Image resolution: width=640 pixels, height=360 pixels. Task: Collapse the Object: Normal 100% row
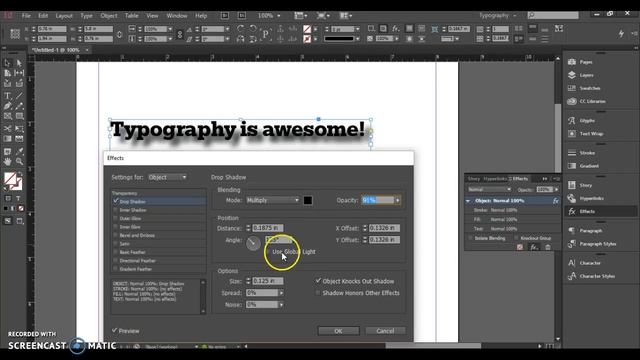coord(468,201)
